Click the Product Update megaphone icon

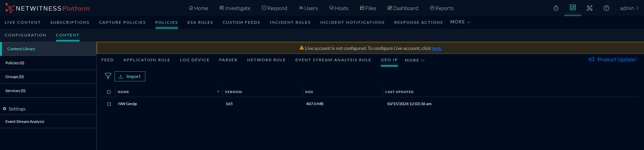point(592,60)
